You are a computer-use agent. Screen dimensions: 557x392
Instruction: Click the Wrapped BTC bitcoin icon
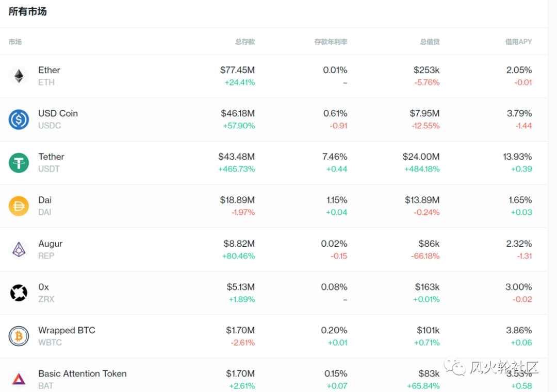[x=19, y=336]
